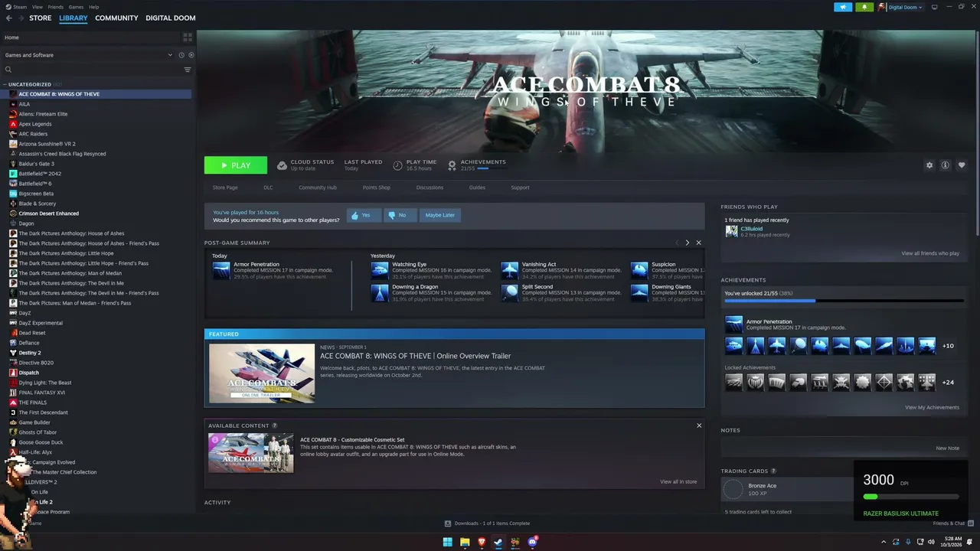Open friend C3lluloid's profile
Image resolution: width=980 pixels, height=551 pixels.
coord(751,229)
